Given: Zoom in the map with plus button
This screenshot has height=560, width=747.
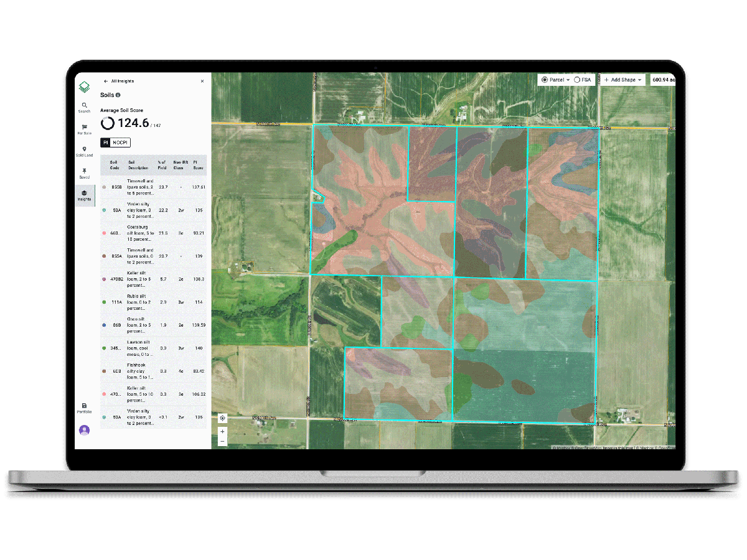Looking at the screenshot, I should pyautogui.click(x=222, y=431).
